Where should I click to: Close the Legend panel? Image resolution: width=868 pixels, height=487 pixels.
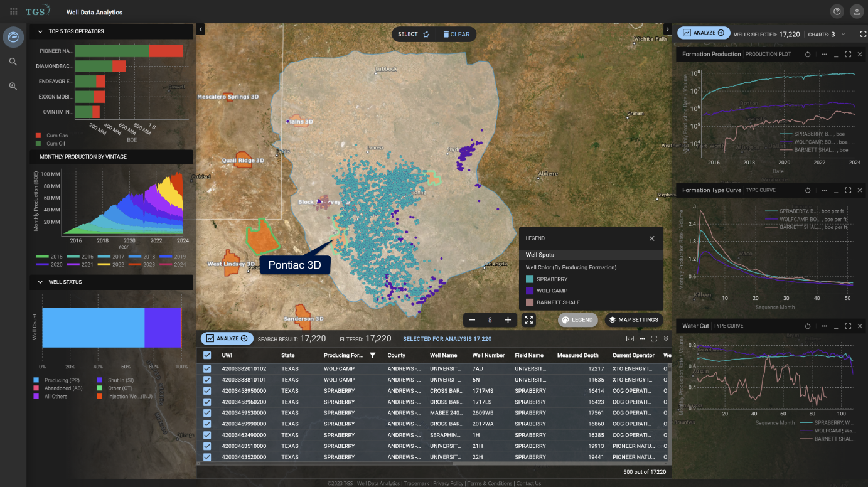coord(651,238)
